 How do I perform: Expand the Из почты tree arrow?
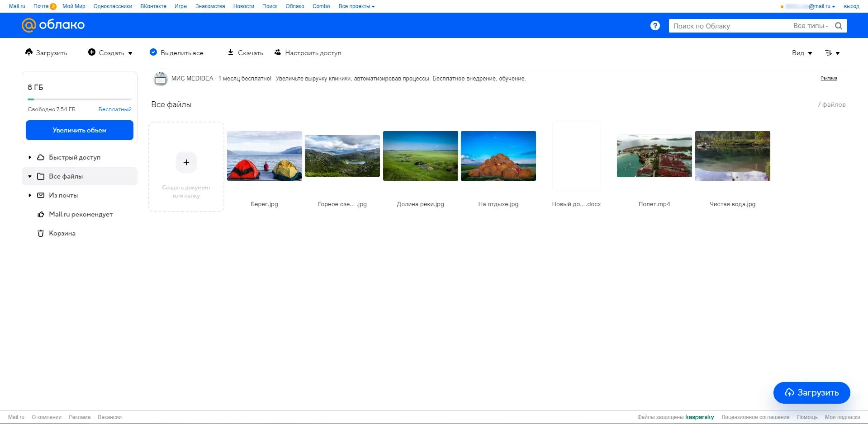point(30,195)
